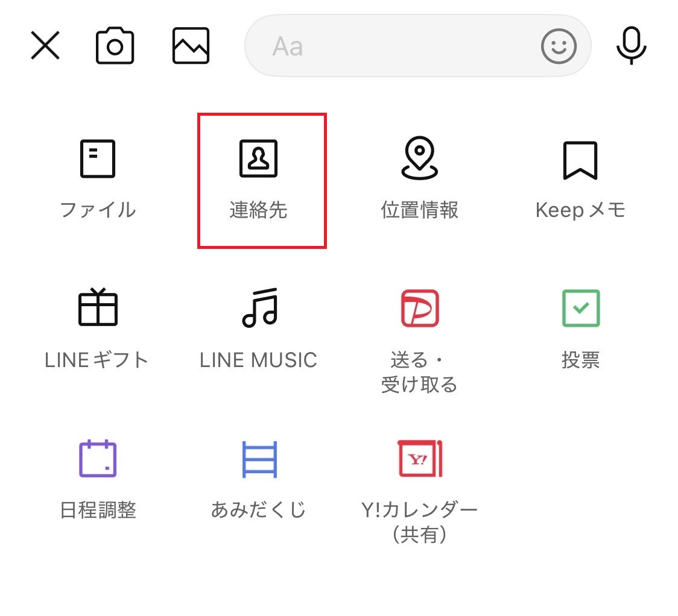Open the 位置情報 location sharing feature
The height and width of the screenshot is (616, 678).
pyautogui.click(x=420, y=175)
